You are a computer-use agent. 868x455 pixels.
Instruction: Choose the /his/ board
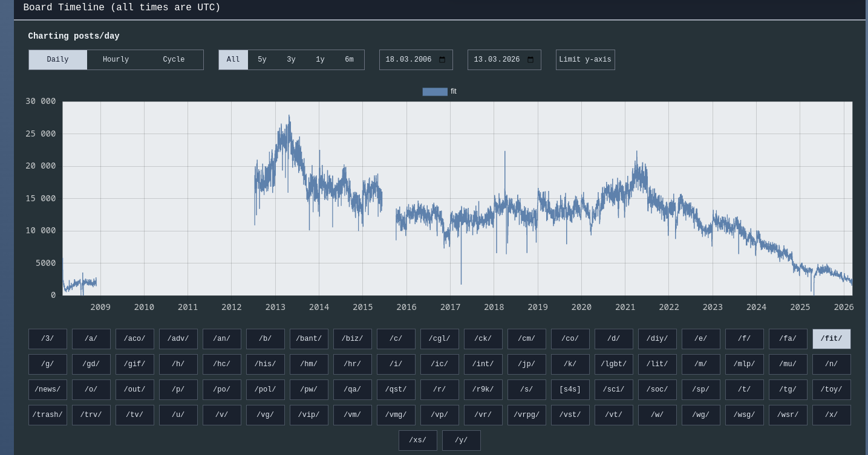(x=266, y=364)
